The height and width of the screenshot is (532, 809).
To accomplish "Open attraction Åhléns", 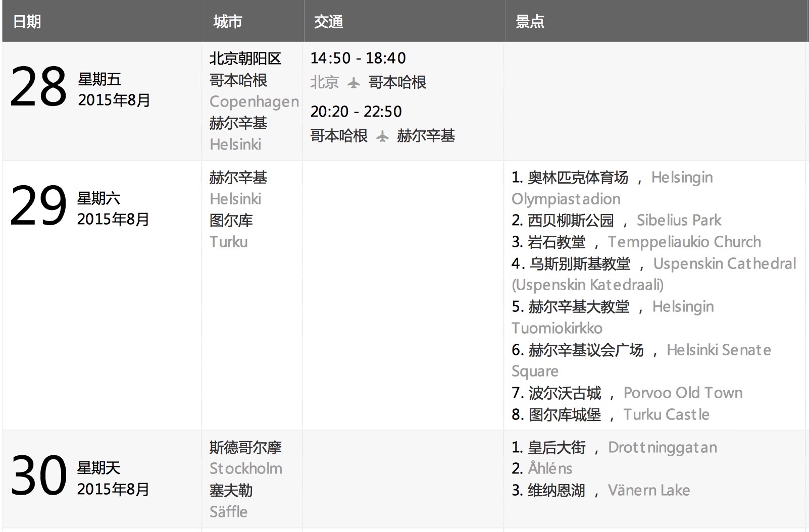I will point(550,469).
